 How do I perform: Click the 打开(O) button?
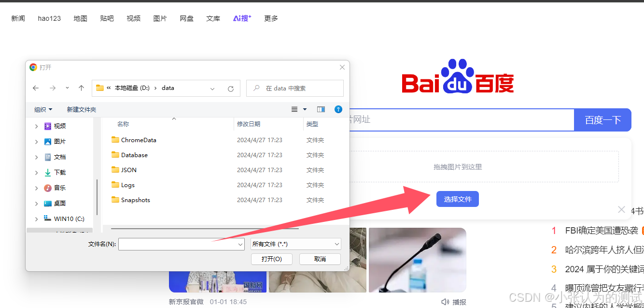pos(272,259)
